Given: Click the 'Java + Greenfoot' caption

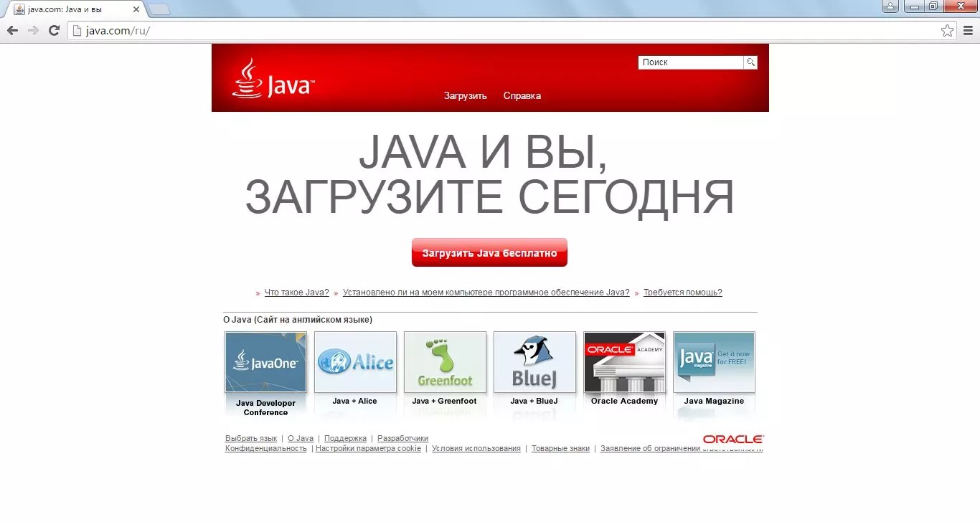Looking at the screenshot, I should pos(444,402).
